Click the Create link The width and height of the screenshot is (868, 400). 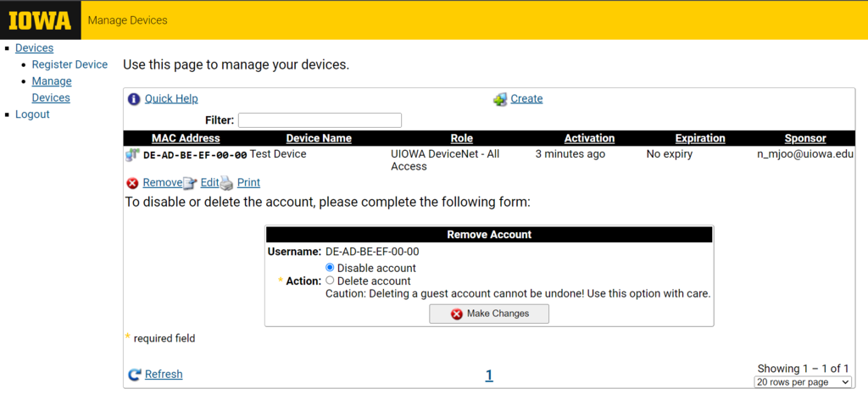point(526,99)
